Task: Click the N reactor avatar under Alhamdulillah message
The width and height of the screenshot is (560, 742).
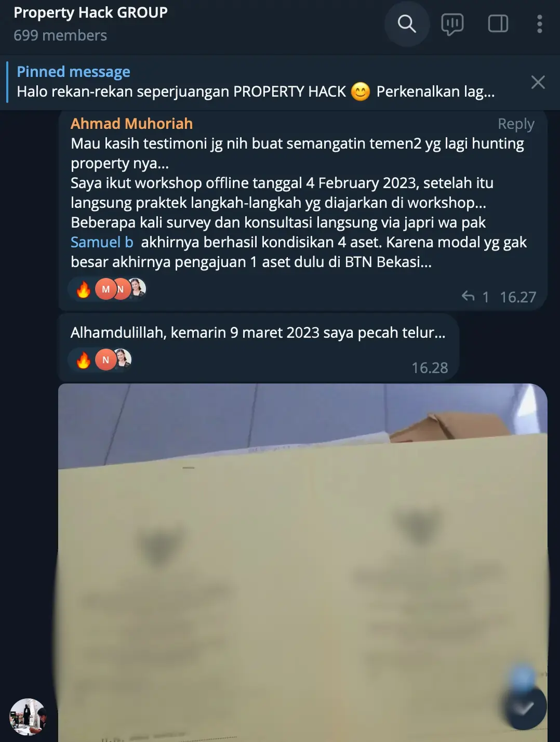Action: click(x=105, y=360)
